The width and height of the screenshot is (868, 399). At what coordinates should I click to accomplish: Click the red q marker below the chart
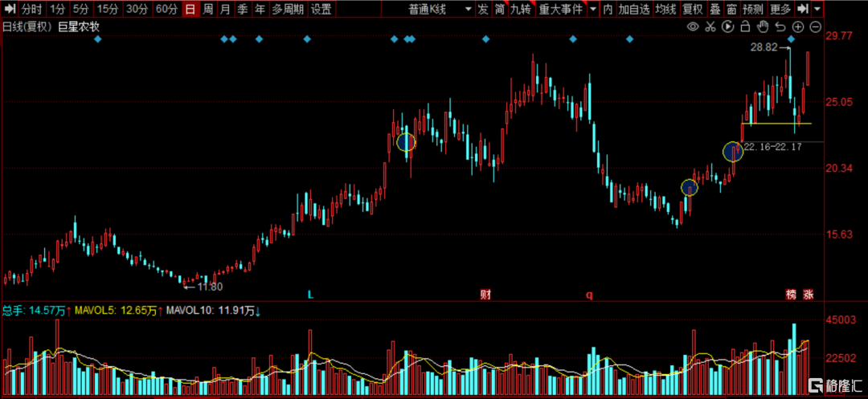pos(589,295)
